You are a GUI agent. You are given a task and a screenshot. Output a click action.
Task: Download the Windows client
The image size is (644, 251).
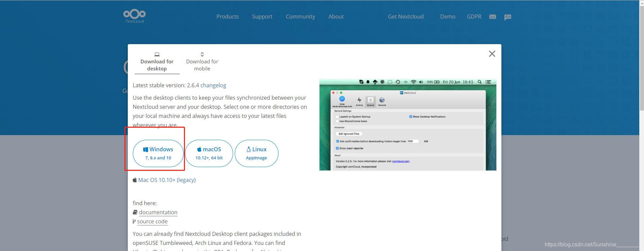(158, 153)
